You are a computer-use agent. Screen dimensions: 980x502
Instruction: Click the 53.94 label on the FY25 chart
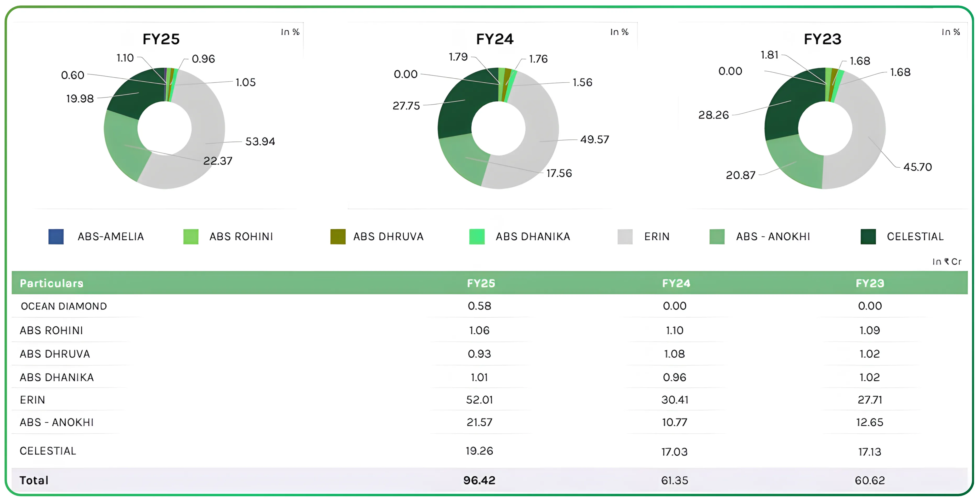[260, 141]
